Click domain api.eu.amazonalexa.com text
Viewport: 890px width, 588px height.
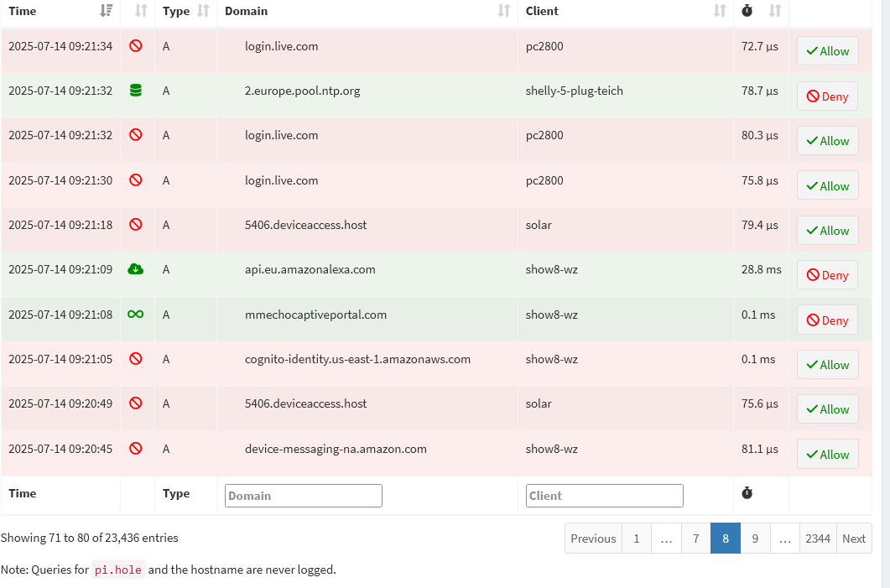[x=310, y=269]
